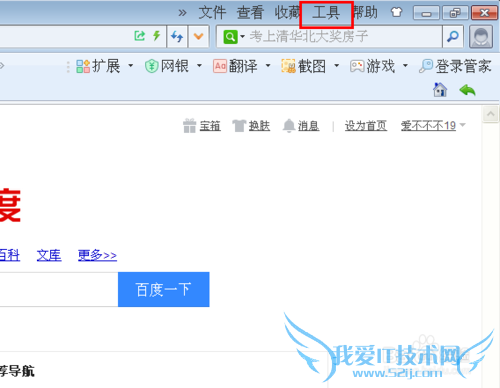Image resolution: width=500 pixels, height=388 pixels.
Task: Open the 收藏 menu
Action: point(287,13)
